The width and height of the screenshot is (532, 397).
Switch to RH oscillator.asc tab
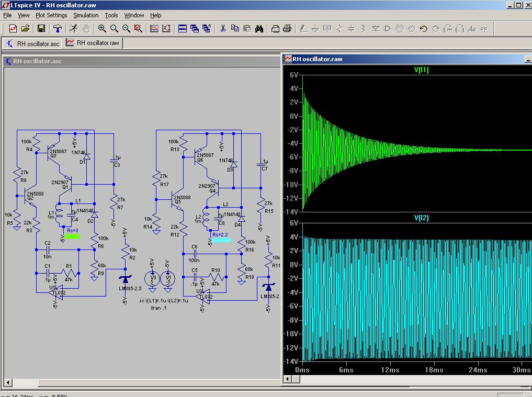(x=33, y=43)
